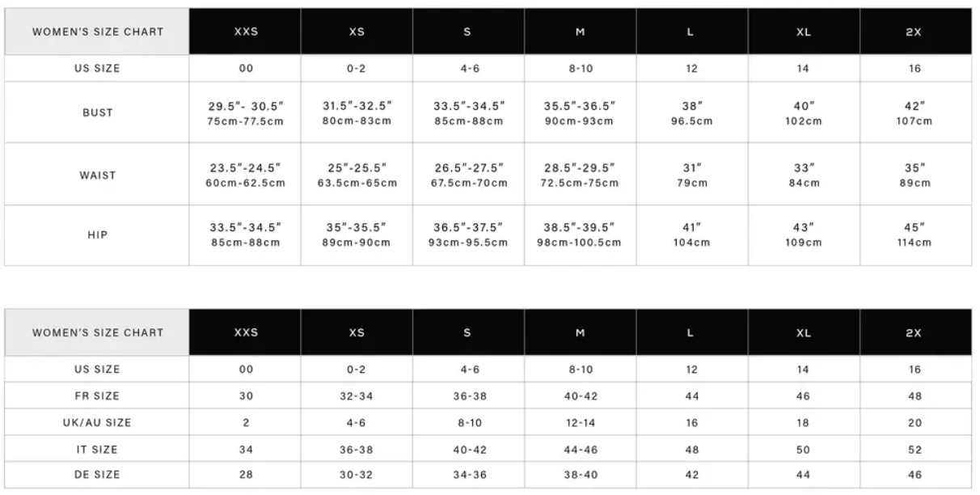Click the HIP row label
Viewport: 980px width, 495px height.
coord(97,235)
